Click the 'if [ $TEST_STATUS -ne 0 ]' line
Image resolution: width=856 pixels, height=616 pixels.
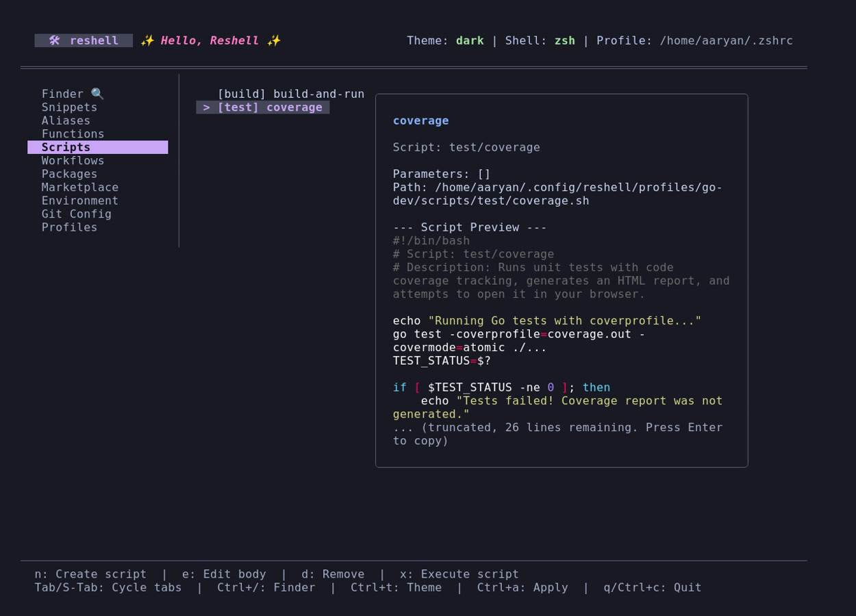click(501, 387)
